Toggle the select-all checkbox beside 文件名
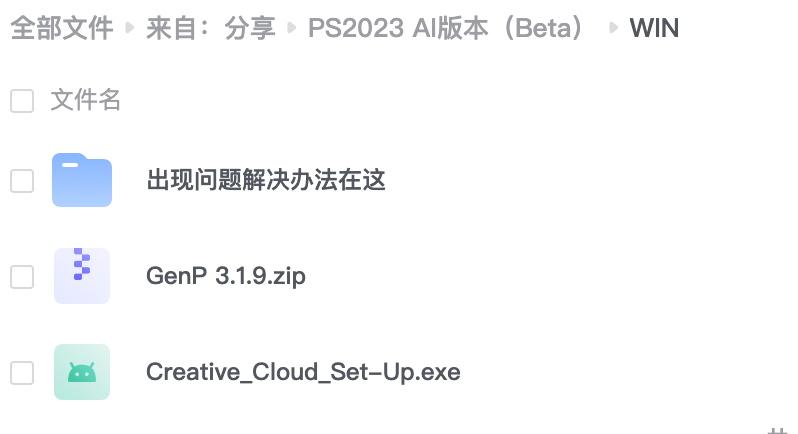This screenshot has width=798, height=434. click(x=22, y=101)
